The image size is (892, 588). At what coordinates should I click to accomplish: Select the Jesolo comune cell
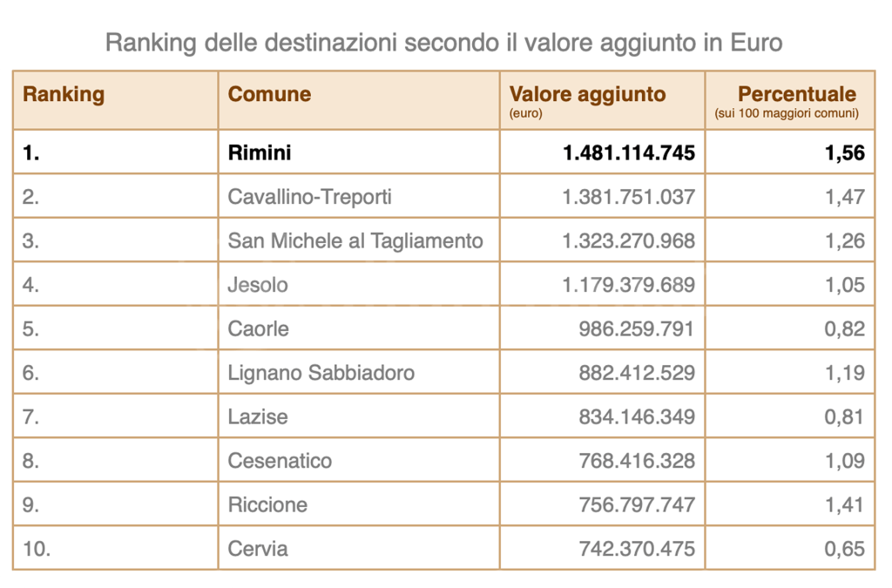(258, 285)
